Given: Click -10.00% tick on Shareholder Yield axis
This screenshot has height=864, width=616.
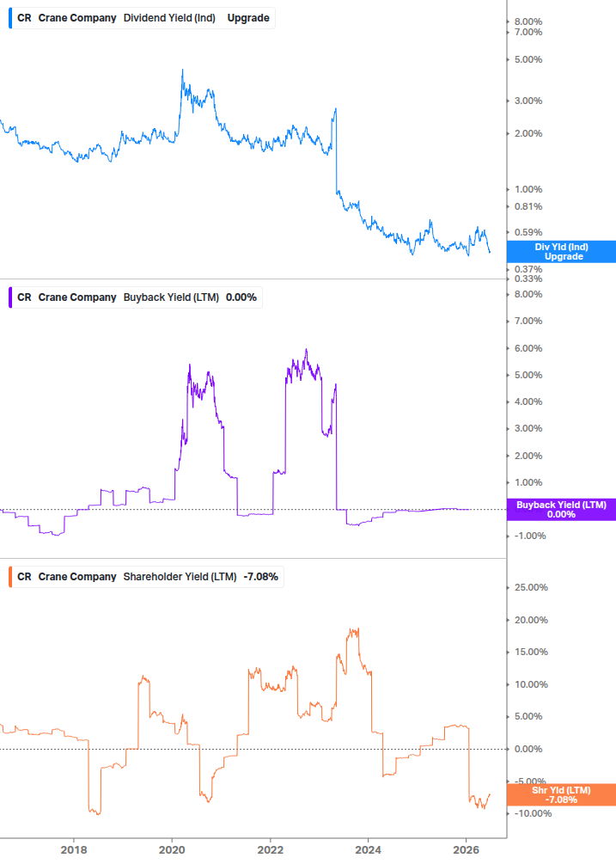Looking at the screenshot, I should (x=533, y=813).
